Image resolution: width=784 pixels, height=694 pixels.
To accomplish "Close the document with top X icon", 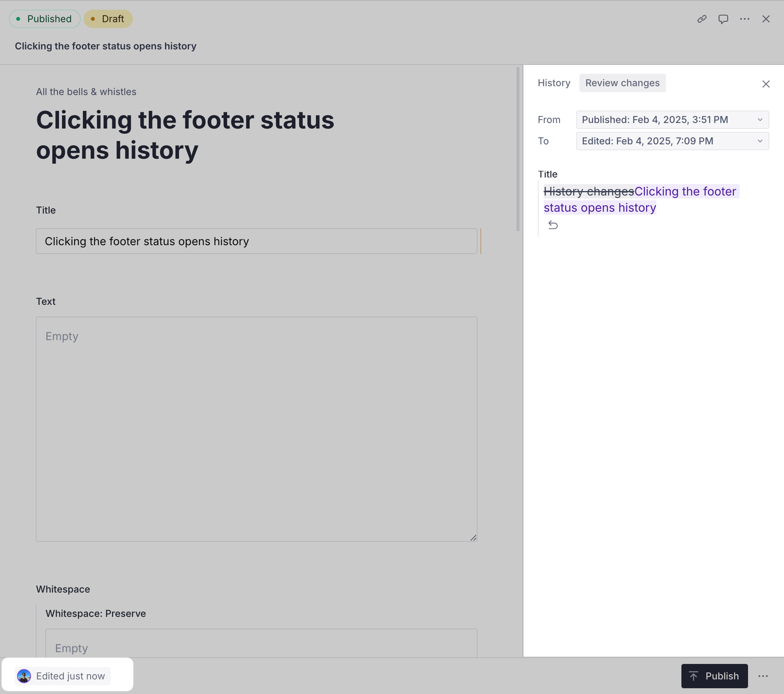I will [766, 19].
